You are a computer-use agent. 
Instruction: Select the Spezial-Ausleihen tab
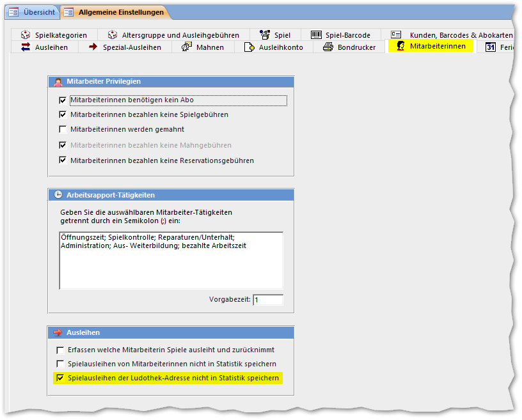click(125, 47)
